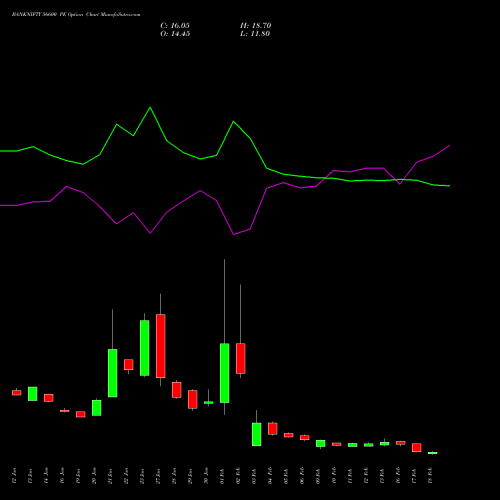Click the 16 Feb date label
This screenshot has width=500, height=500.
pos(398,476)
